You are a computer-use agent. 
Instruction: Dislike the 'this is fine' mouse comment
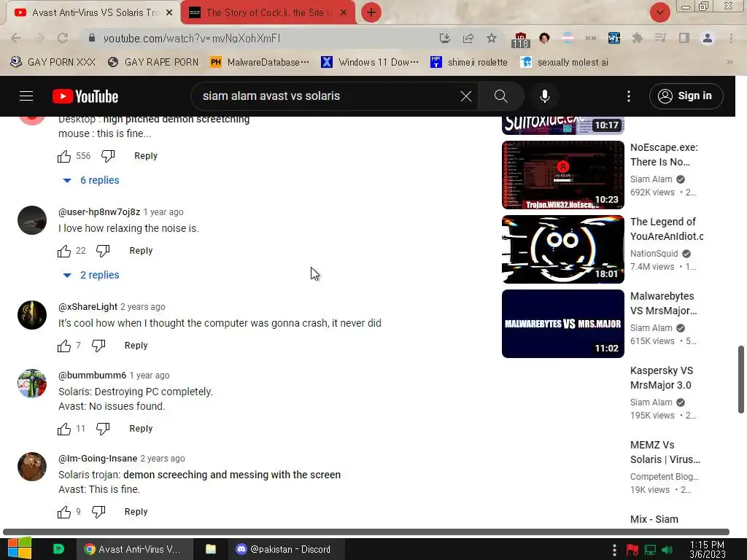(108, 156)
